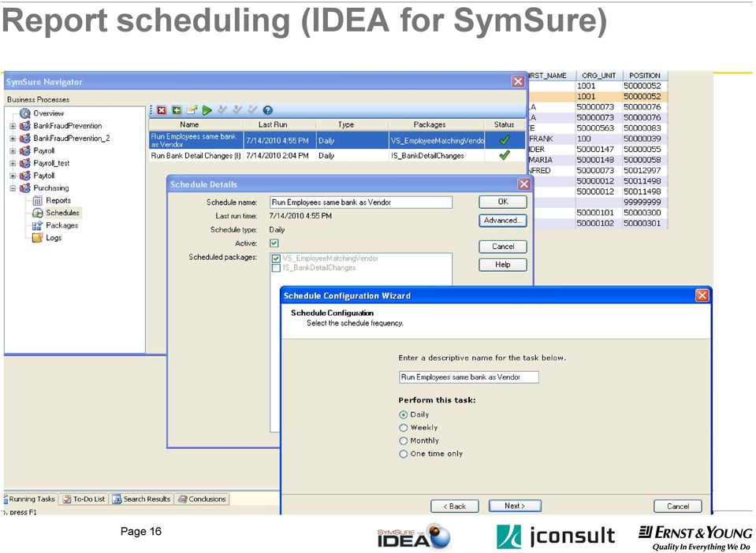
Task: Click the Status column header
Action: click(505, 124)
